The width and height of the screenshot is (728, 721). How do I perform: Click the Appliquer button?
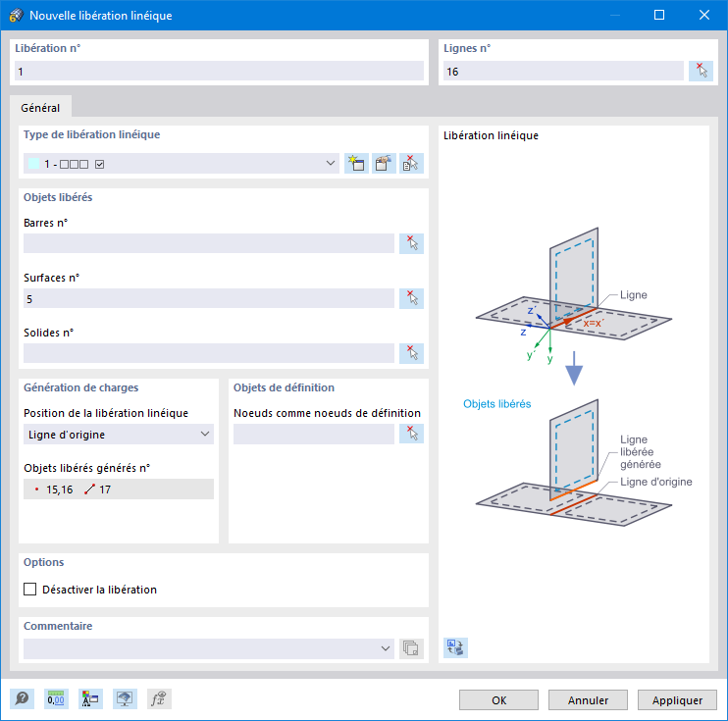pyautogui.click(x=677, y=700)
